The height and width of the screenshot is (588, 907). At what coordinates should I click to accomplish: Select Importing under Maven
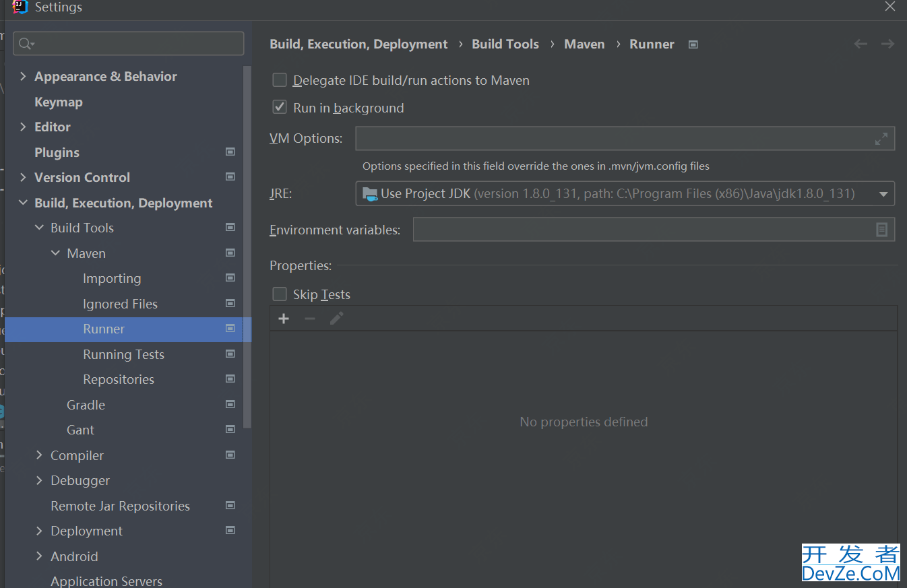[112, 278]
